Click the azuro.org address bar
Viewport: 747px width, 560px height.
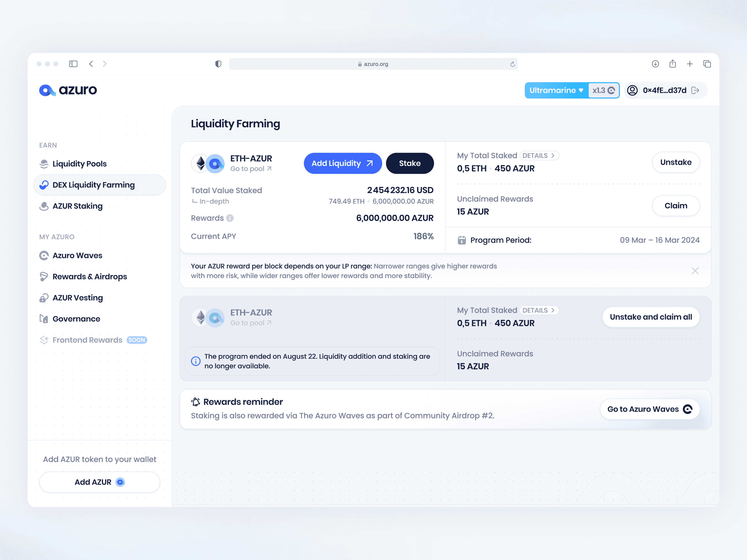(373, 64)
